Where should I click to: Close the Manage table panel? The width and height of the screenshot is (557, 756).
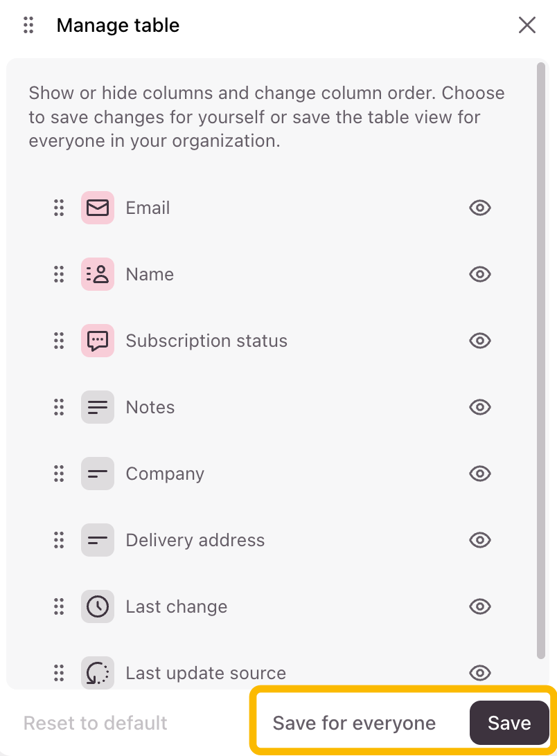coord(527,26)
